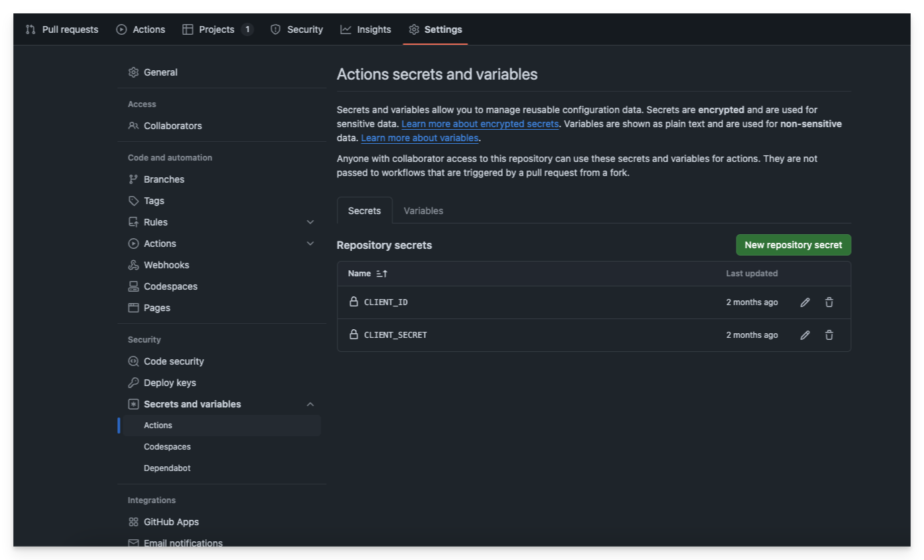Screen dimensions: 924x560
Task: Open the Insights tab
Action: click(366, 29)
